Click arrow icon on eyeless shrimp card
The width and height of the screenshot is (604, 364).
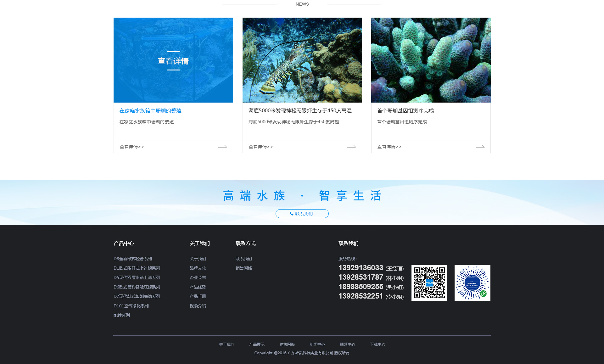tap(351, 147)
